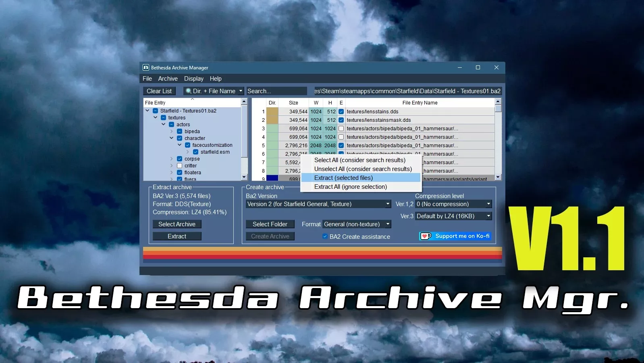
Task: Toggle the textures folder checkbox
Action: pyautogui.click(x=163, y=118)
